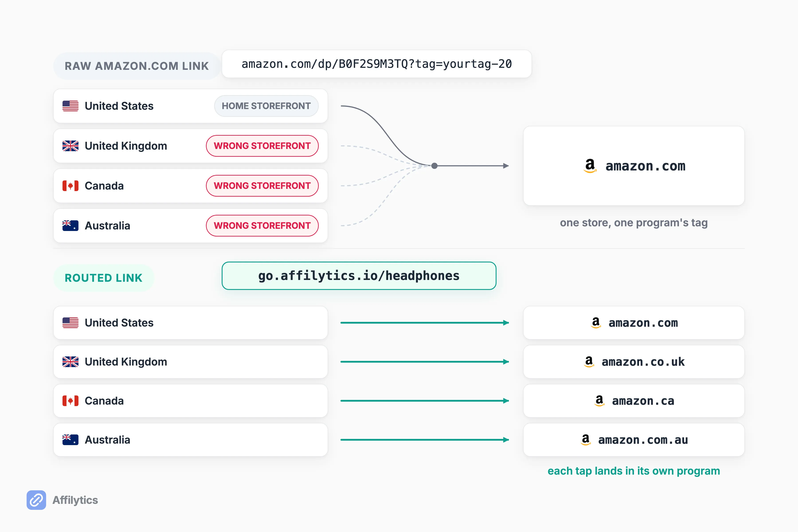Click the "amazon.com" text in the routed destination card

click(643, 323)
